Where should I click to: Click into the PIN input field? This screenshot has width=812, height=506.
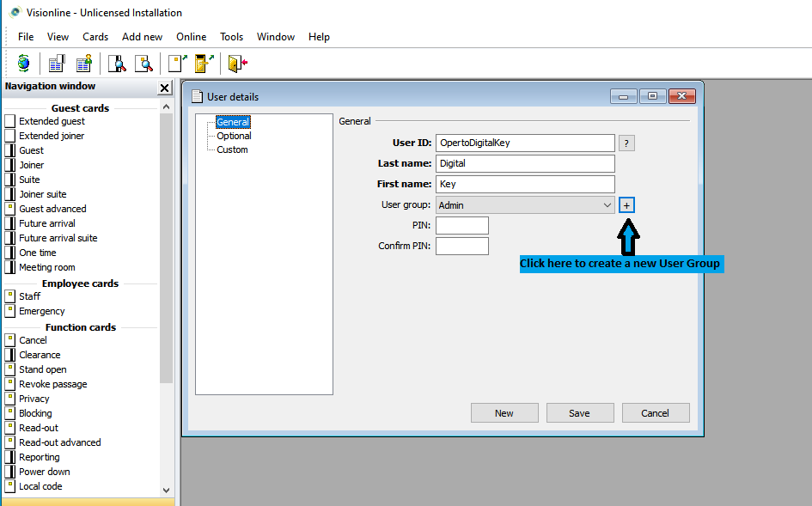[462, 226]
